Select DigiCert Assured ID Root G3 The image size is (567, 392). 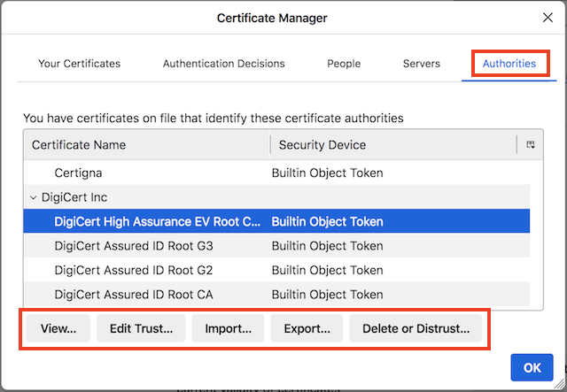pyautogui.click(x=277, y=246)
